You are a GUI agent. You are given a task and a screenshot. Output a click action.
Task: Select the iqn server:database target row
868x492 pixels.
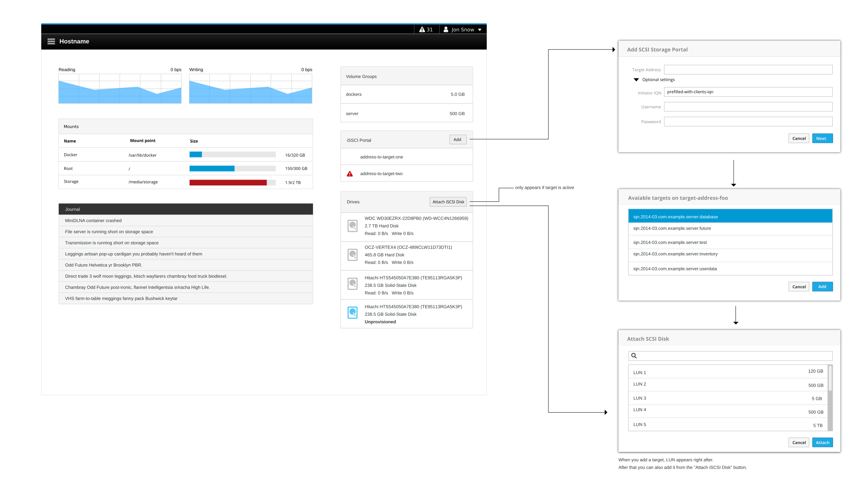point(730,217)
